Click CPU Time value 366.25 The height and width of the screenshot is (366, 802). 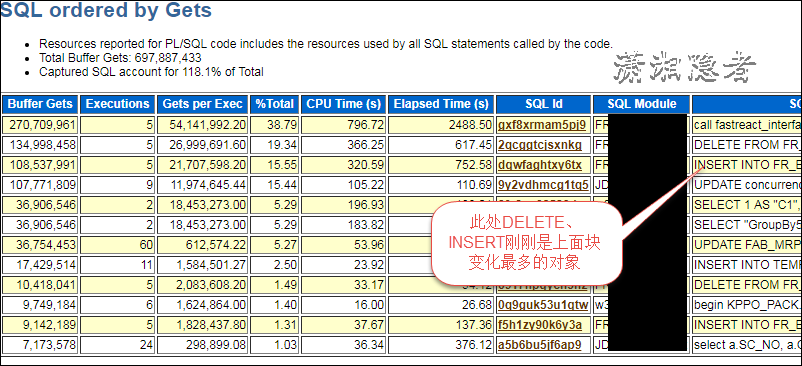click(x=365, y=145)
